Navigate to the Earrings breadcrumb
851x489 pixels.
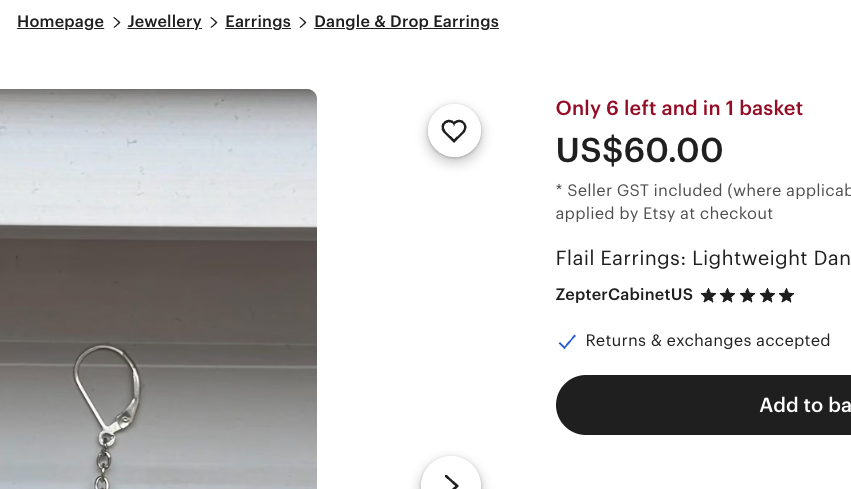pos(258,22)
